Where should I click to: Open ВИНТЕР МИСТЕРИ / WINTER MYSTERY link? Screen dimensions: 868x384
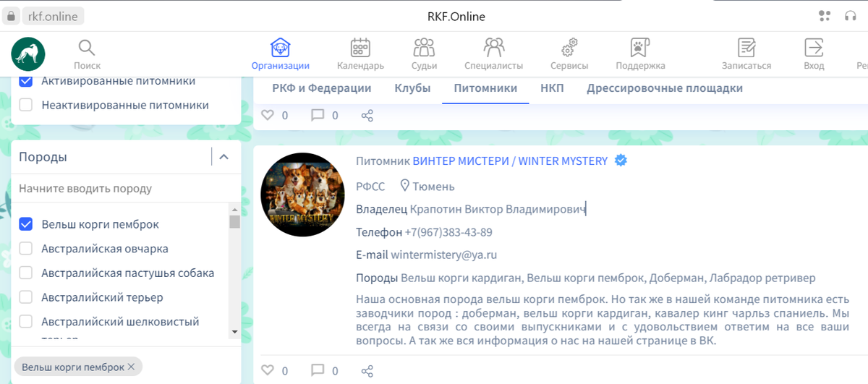(x=510, y=161)
